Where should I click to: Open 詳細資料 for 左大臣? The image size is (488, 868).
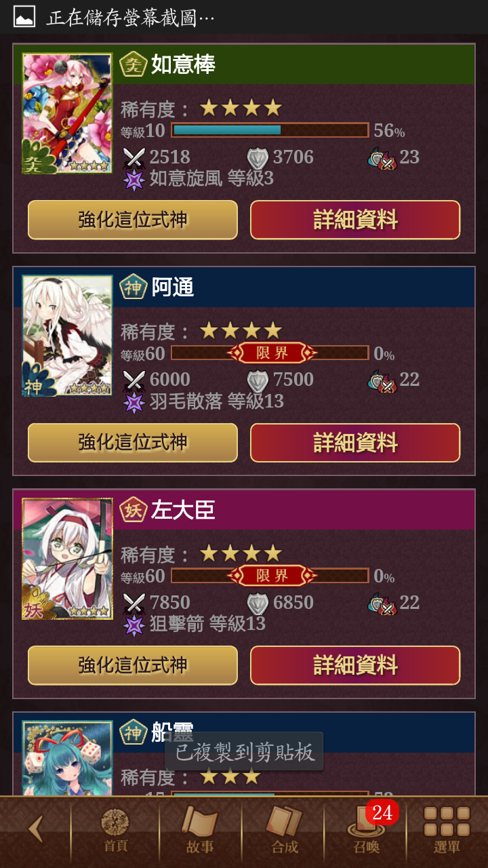click(355, 665)
